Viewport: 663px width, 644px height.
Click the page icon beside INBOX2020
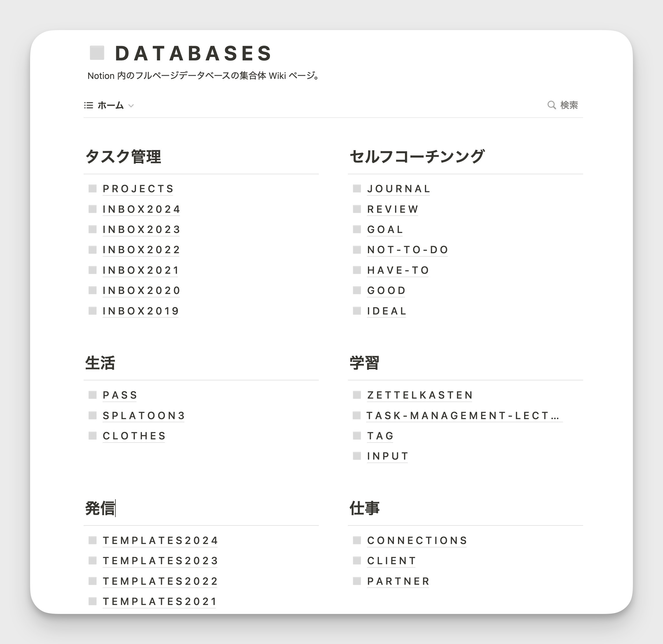[x=93, y=290]
